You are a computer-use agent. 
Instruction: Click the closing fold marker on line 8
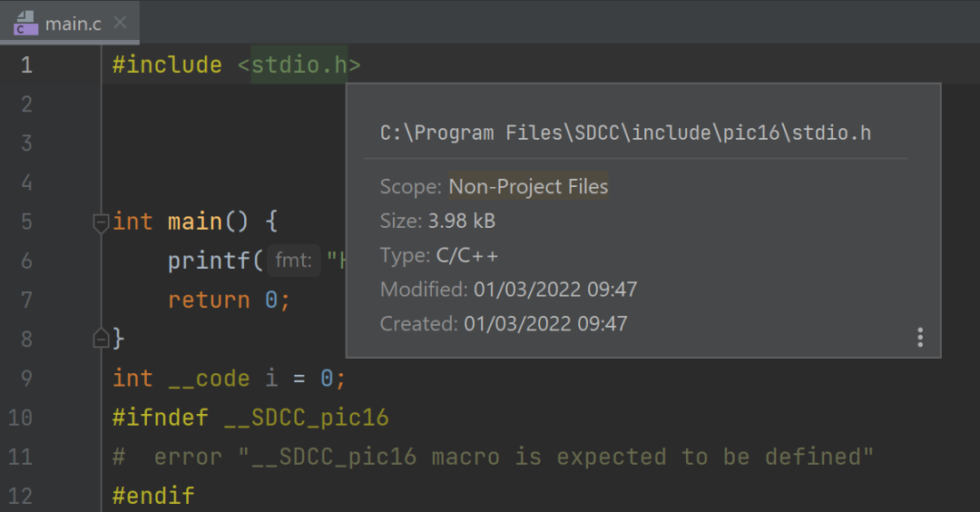[x=101, y=339]
